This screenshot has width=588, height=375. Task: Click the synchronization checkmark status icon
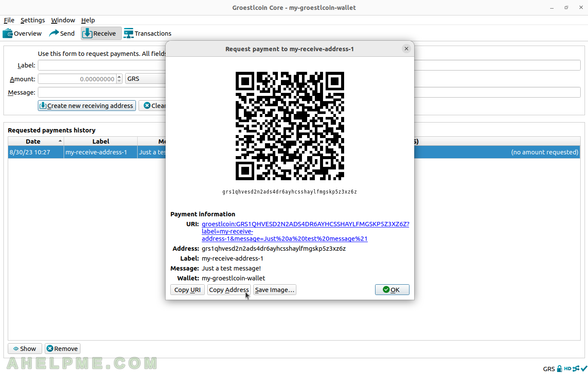coord(584,369)
